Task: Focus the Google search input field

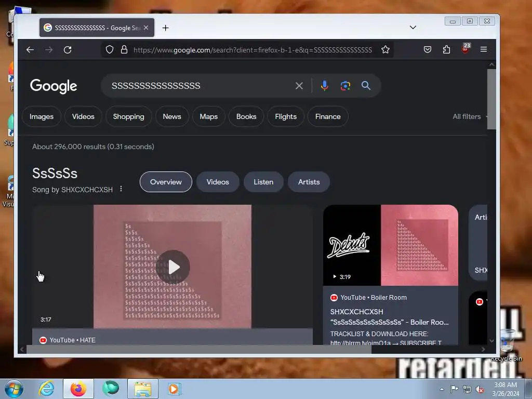Action: pyautogui.click(x=200, y=86)
